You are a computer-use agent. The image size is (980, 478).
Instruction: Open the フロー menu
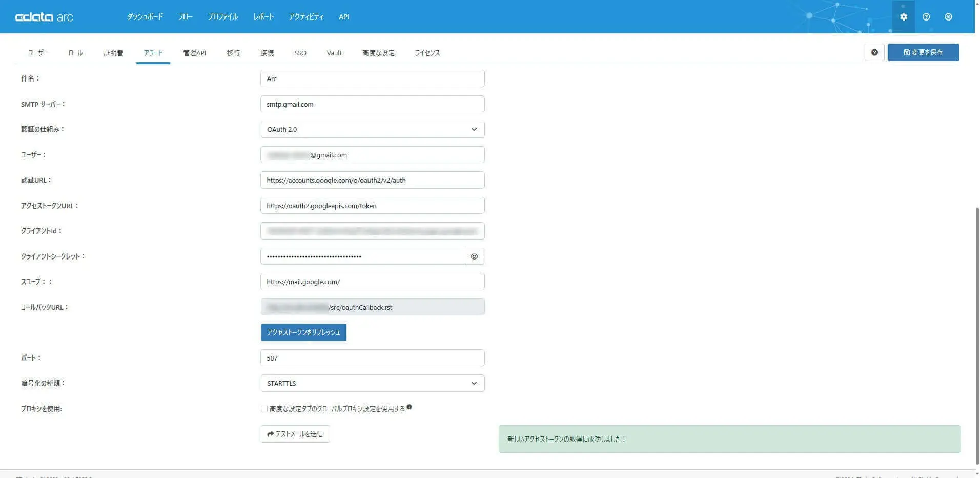(x=185, y=17)
